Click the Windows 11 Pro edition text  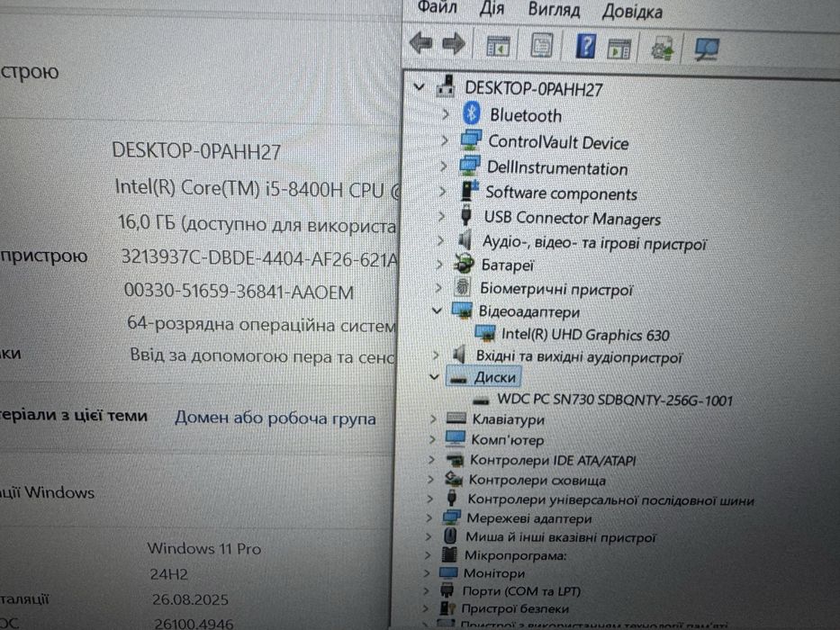204,548
